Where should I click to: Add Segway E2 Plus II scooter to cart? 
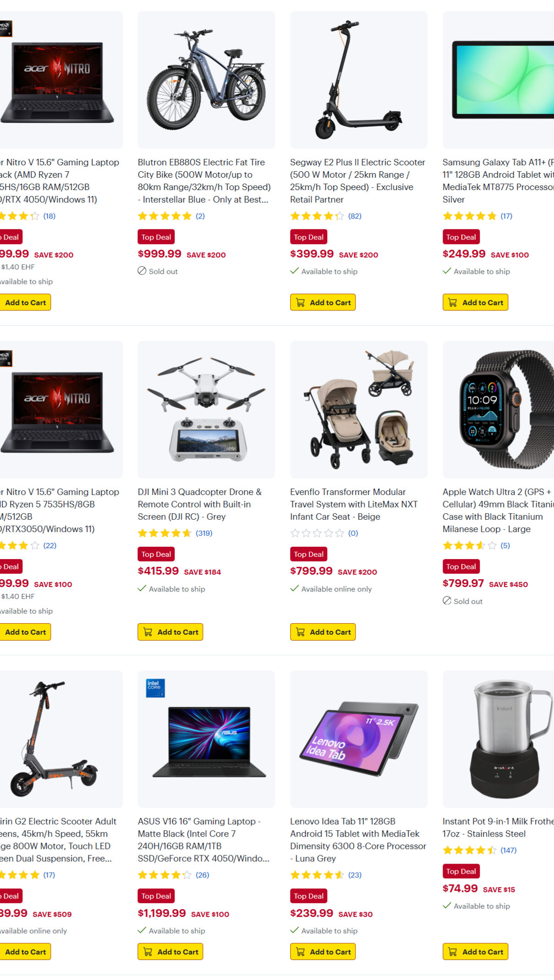coord(323,302)
